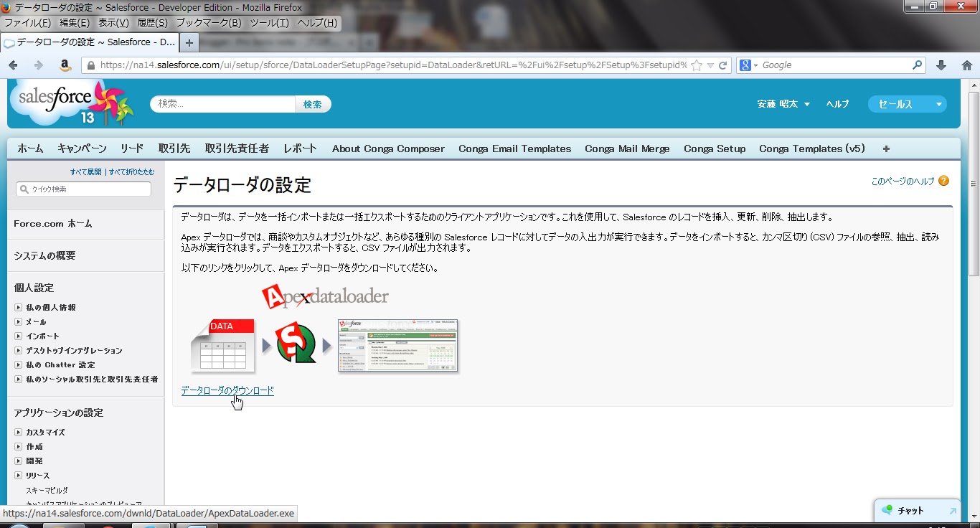Click the Salesforce screenshot thumbnail image
The width and height of the screenshot is (980, 528).
398,346
